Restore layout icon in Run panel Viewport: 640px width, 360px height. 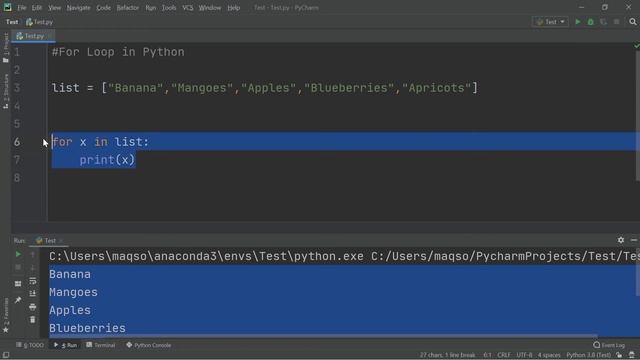(x=18, y=284)
